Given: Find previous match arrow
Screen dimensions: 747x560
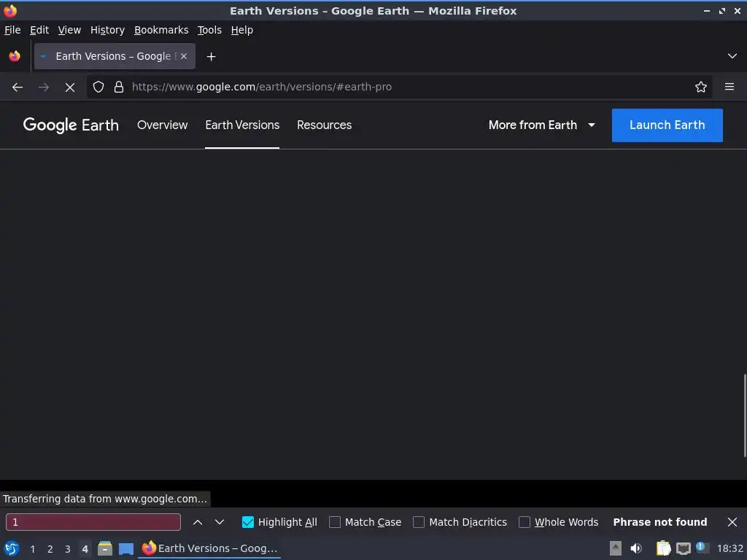Looking at the screenshot, I should tap(198, 522).
